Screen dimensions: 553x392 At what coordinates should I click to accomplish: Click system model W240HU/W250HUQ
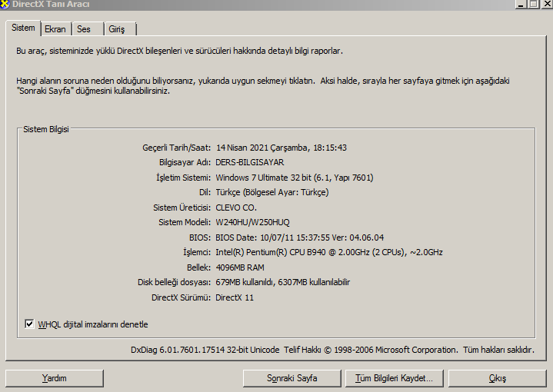(252, 222)
